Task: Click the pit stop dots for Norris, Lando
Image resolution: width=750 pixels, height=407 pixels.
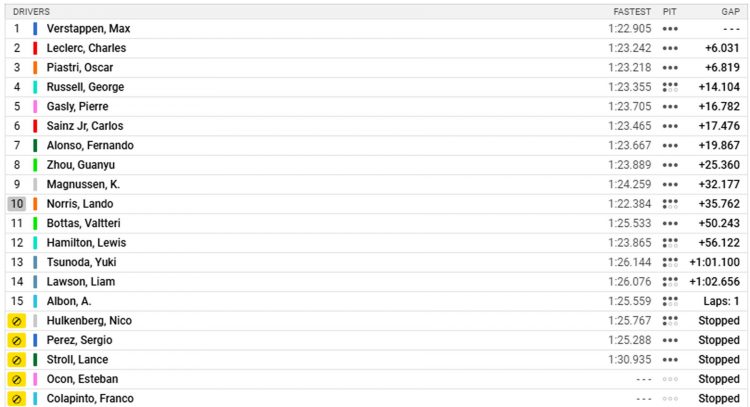Action: 670,204
